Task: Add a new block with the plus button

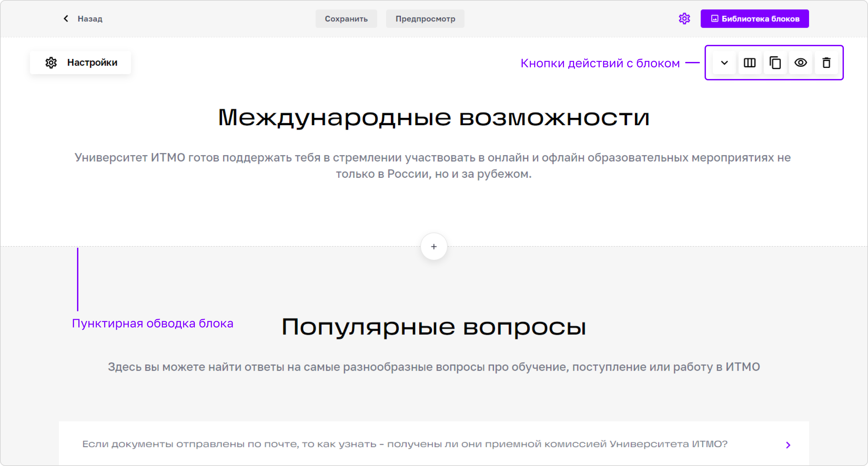Action: point(434,246)
